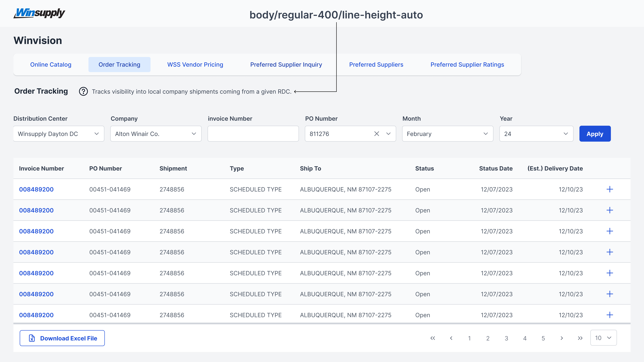Click the invoice Number input field
This screenshot has height=362, width=644.
tap(253, 134)
